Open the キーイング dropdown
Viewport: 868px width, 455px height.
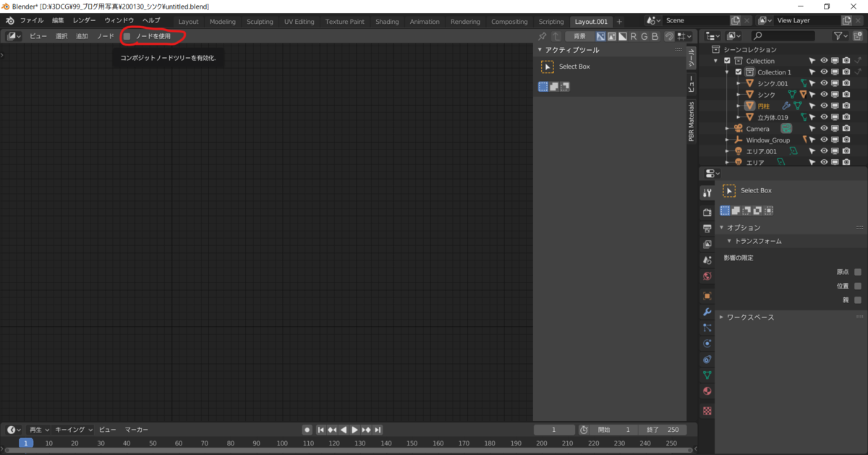click(x=73, y=430)
